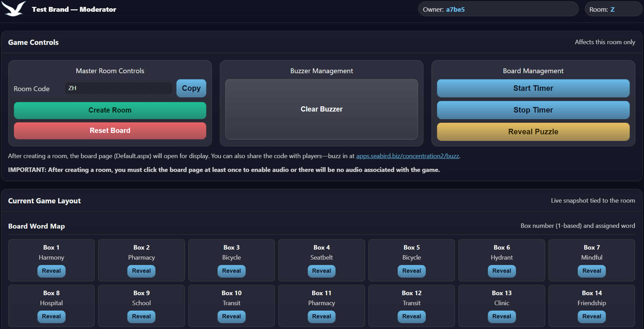
Task: Click the bird logo in the header
Action: [x=13, y=9]
